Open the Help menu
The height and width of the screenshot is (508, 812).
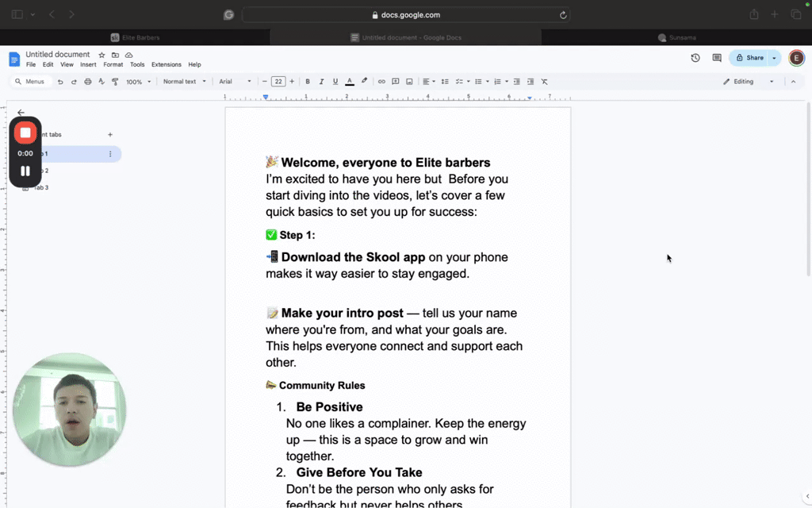coord(195,65)
